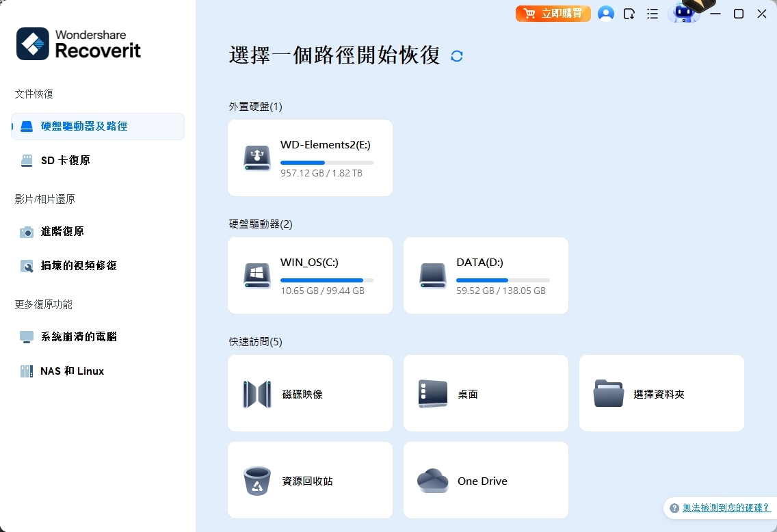Select 硬盤驅動器及路徑 in the sidebar
Viewport: 777px width, 532px height.
(x=98, y=127)
